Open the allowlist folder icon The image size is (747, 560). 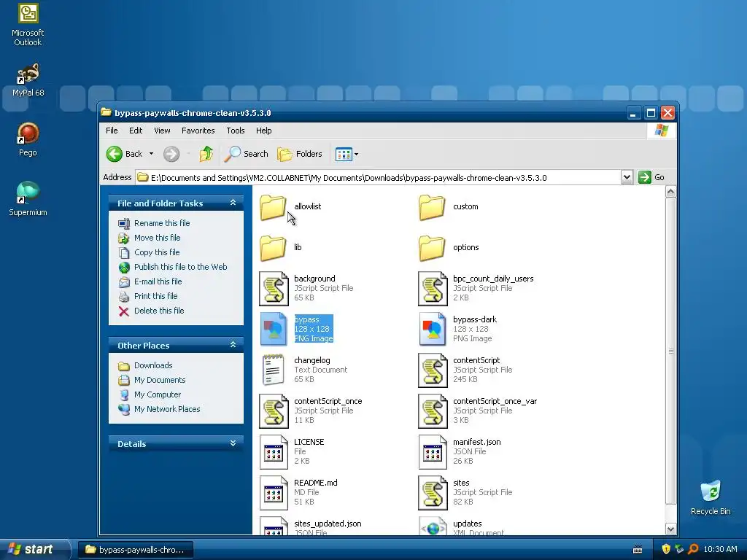coord(273,207)
